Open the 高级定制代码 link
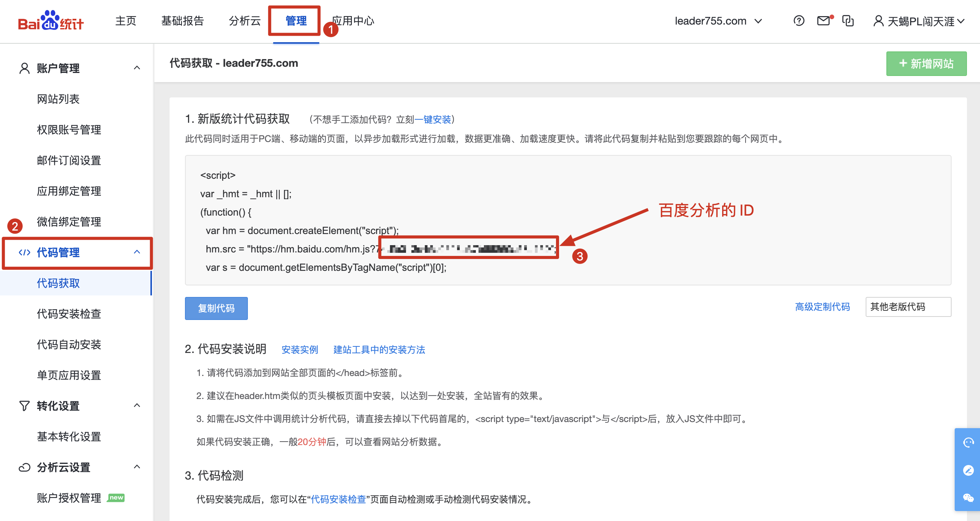Viewport: 980px width, 521px height. pos(822,307)
